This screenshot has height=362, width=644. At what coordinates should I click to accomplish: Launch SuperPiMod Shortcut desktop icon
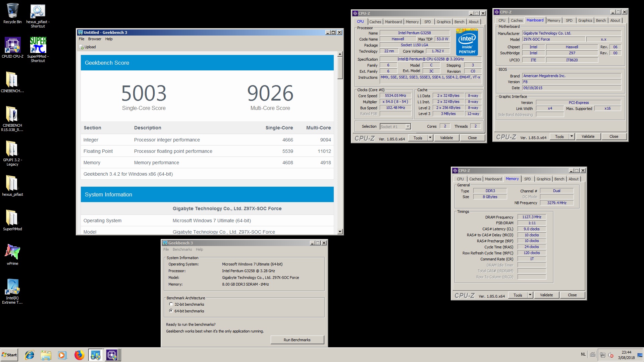(38, 50)
